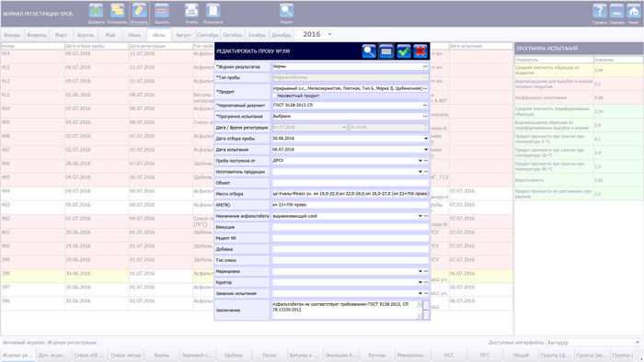Open ellipsis button of Куратор field

[x=426, y=282]
